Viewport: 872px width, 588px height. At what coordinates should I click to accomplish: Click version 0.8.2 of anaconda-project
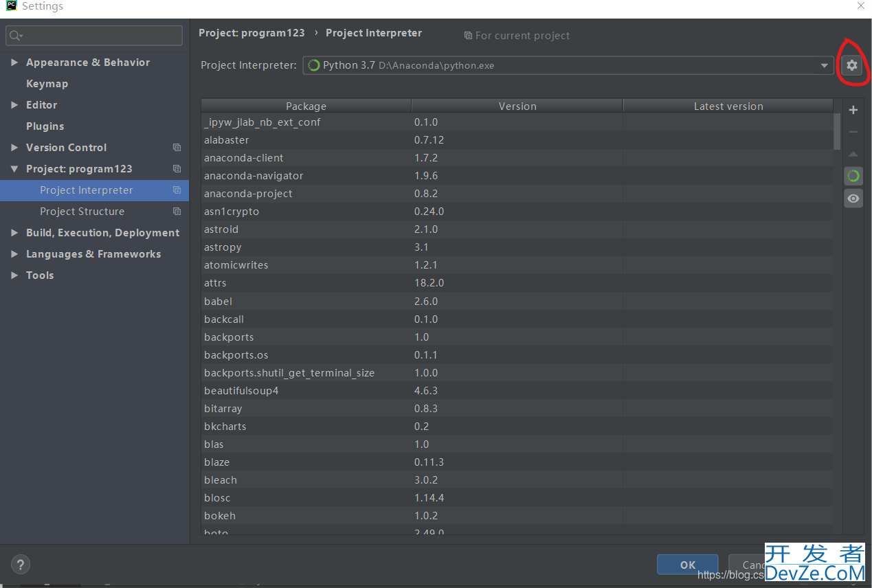coord(426,194)
